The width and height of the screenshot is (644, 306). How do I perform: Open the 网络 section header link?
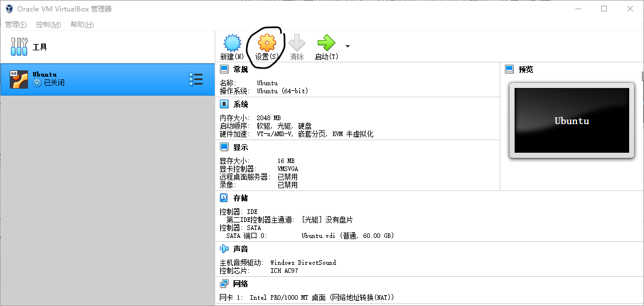point(240,284)
